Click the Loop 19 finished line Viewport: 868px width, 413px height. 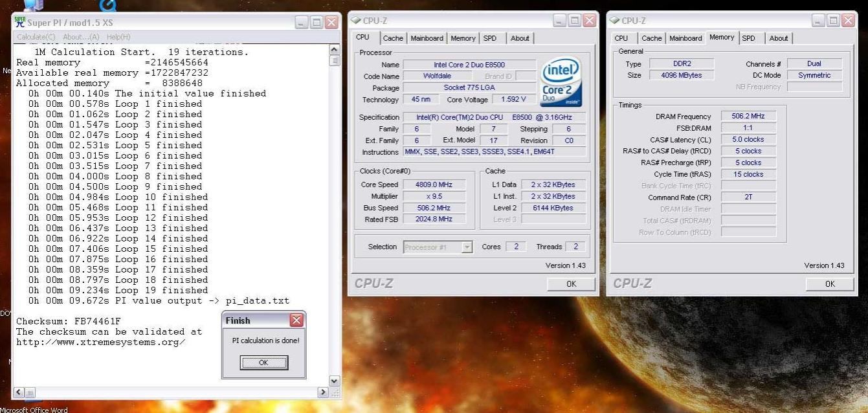pyautogui.click(x=118, y=291)
